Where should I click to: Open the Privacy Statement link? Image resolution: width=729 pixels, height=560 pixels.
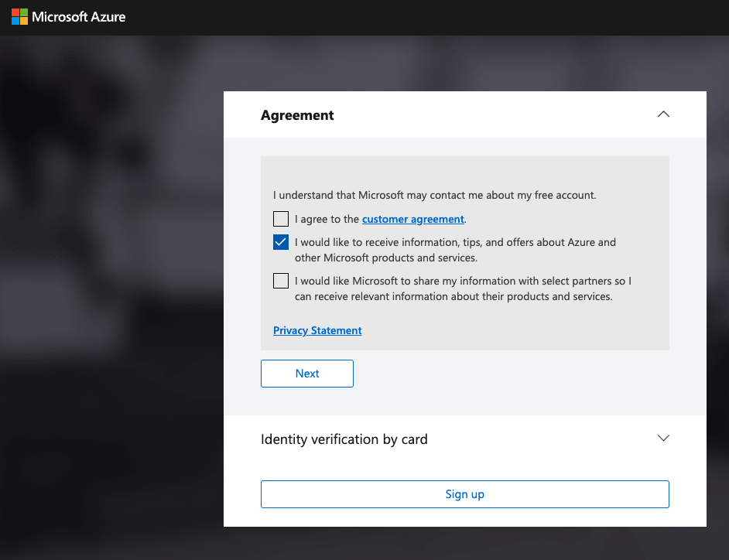pyautogui.click(x=317, y=330)
